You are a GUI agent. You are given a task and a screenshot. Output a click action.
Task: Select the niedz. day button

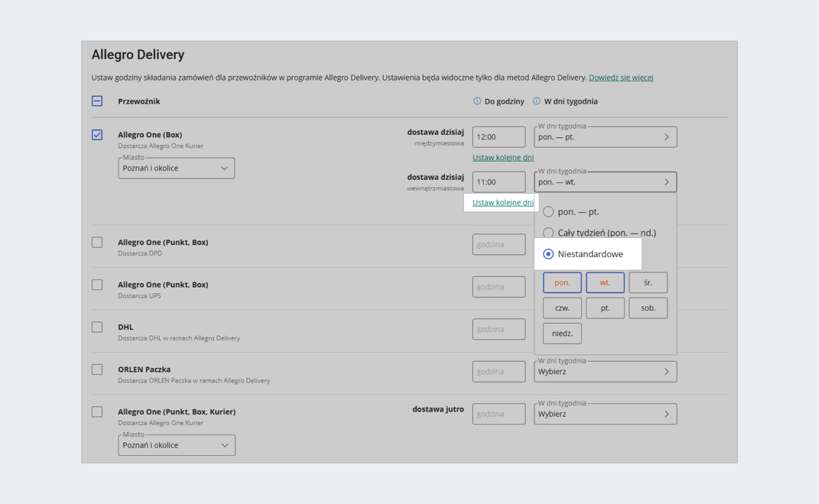point(562,333)
